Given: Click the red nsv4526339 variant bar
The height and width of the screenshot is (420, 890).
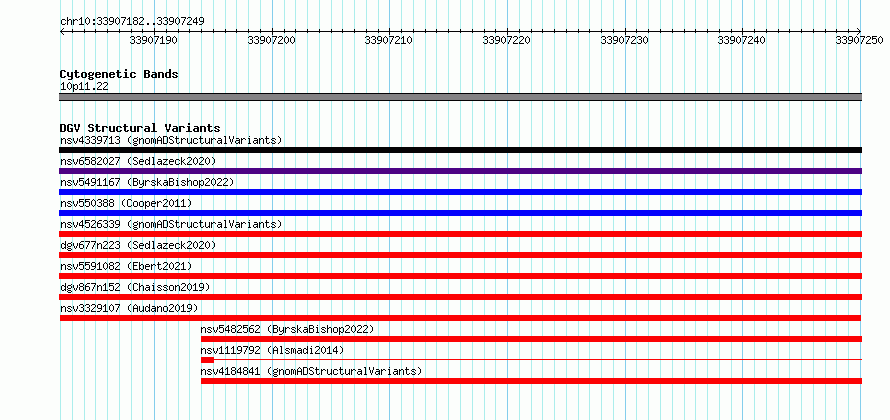Looking at the screenshot, I should point(461,234).
